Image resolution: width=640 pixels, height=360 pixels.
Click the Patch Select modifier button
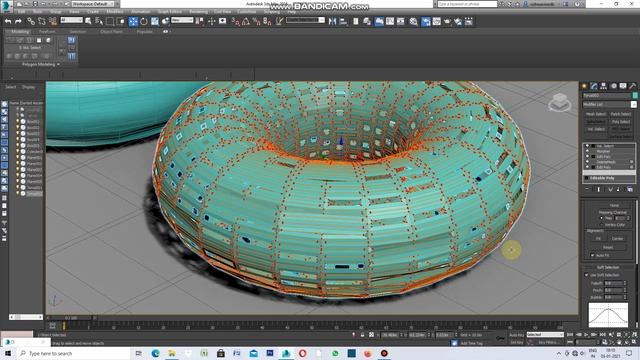621,114
